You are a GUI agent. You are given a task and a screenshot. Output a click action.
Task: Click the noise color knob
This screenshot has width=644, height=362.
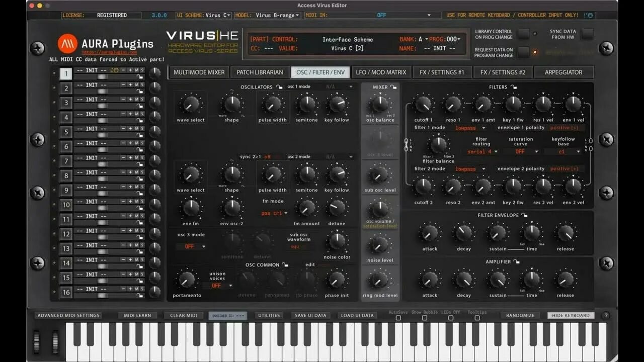pyautogui.click(x=337, y=242)
